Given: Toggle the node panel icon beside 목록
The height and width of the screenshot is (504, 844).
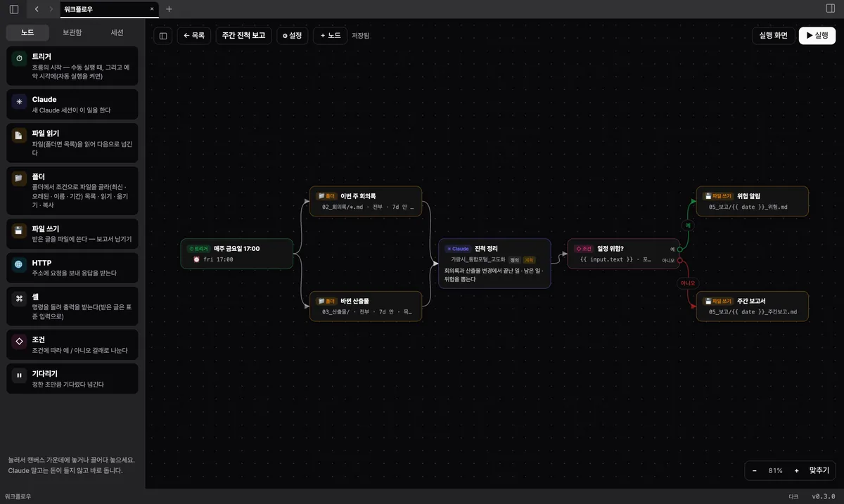Looking at the screenshot, I should pos(163,36).
